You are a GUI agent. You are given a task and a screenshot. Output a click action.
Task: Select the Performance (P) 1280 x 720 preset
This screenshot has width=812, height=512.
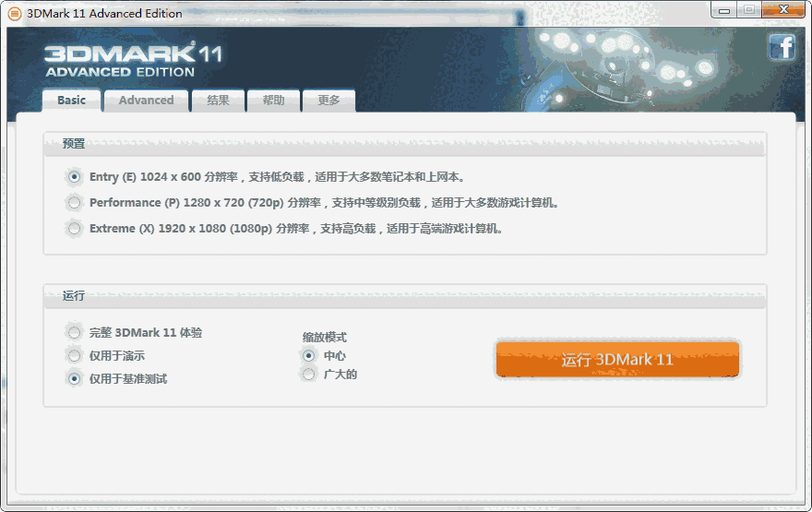point(74,202)
